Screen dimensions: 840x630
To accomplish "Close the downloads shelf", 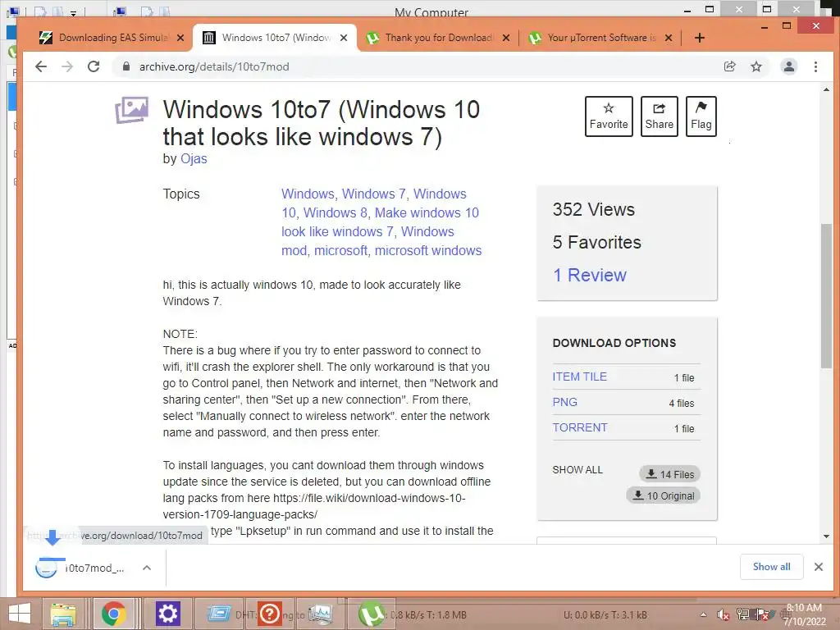I will pos(819,567).
